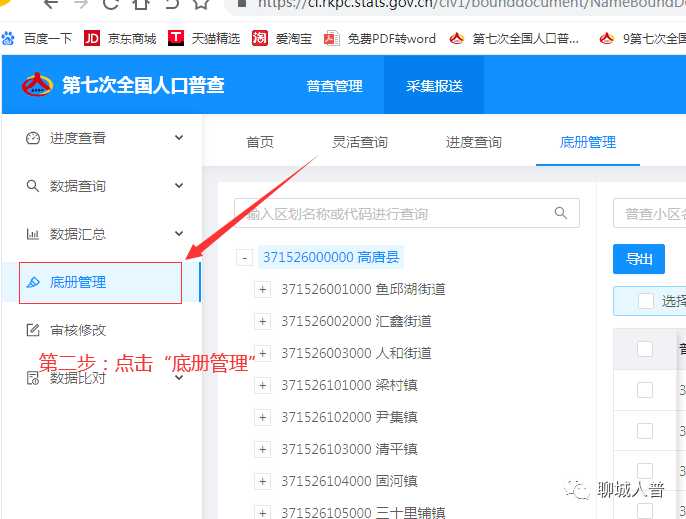Expand the 进度查看 sidebar chevron
This screenshot has height=519, width=686.
coord(179,138)
